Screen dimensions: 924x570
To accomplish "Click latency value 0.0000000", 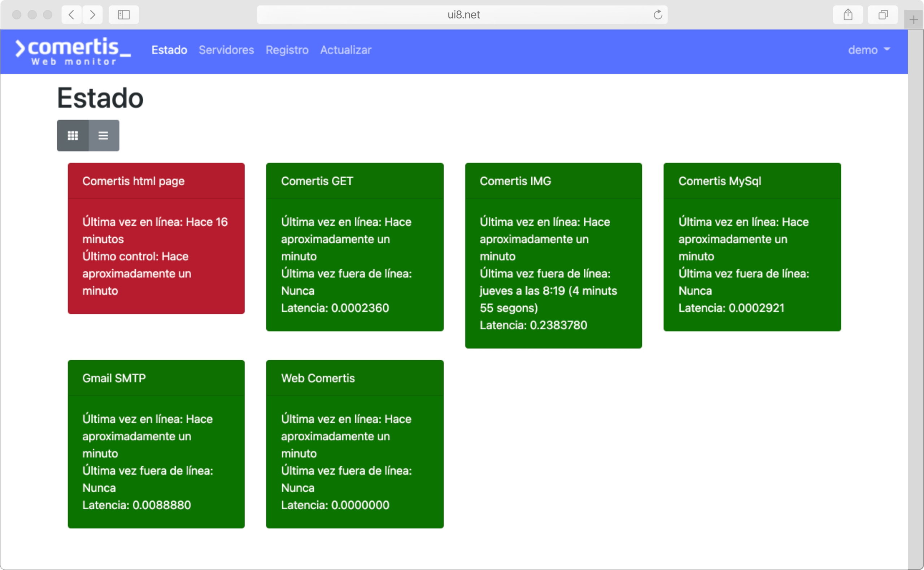I will [x=360, y=505].
